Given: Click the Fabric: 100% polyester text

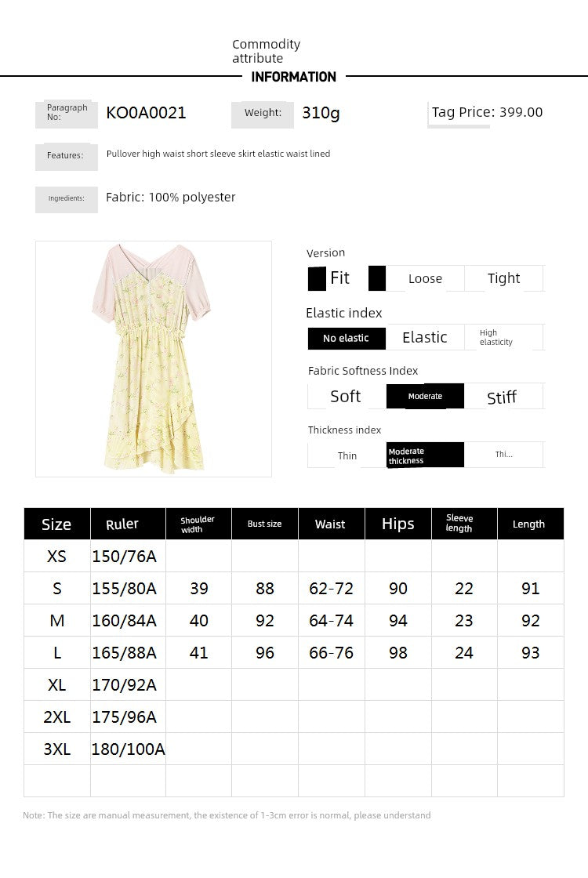Looking at the screenshot, I should pyautogui.click(x=171, y=197).
